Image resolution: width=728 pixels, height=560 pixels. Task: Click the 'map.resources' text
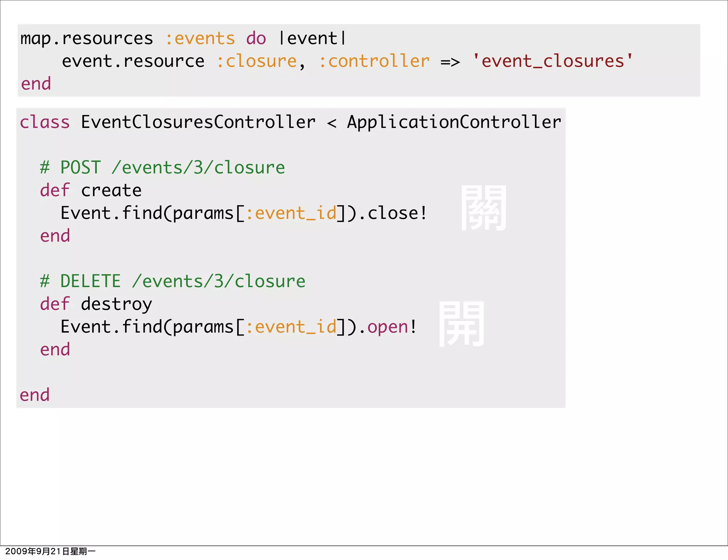click(x=86, y=38)
